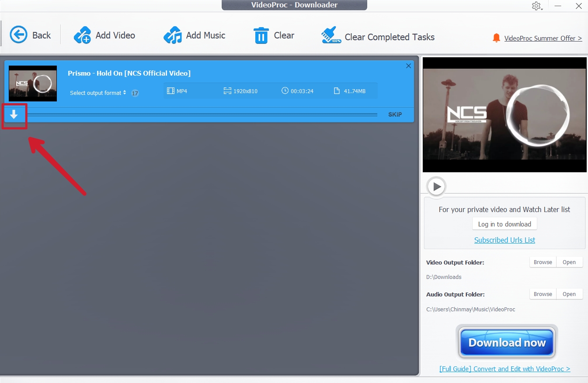Open the VideoProc Summer Offer link

543,38
